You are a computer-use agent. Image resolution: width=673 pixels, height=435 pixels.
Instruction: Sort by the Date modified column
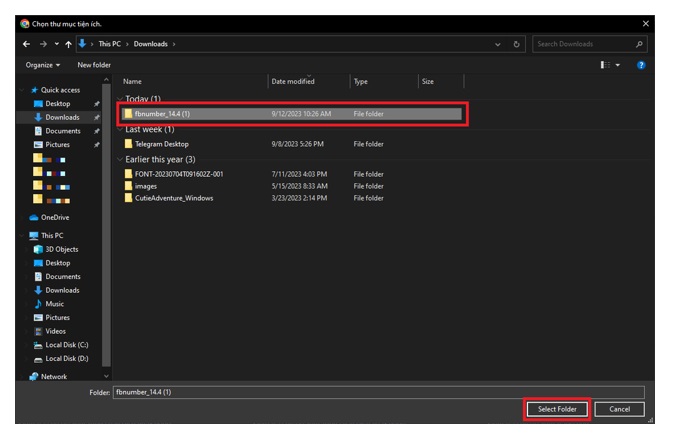pyautogui.click(x=293, y=81)
